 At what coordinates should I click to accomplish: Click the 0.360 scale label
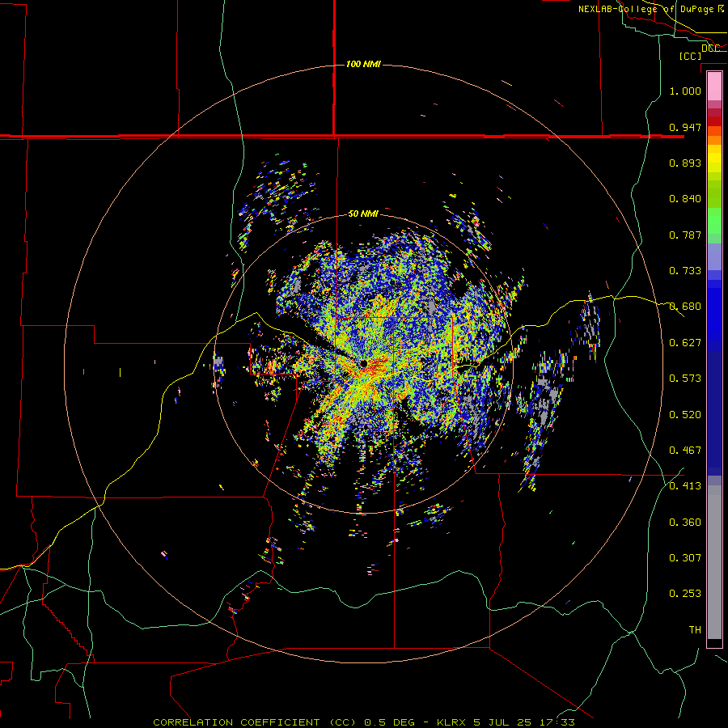[685, 523]
